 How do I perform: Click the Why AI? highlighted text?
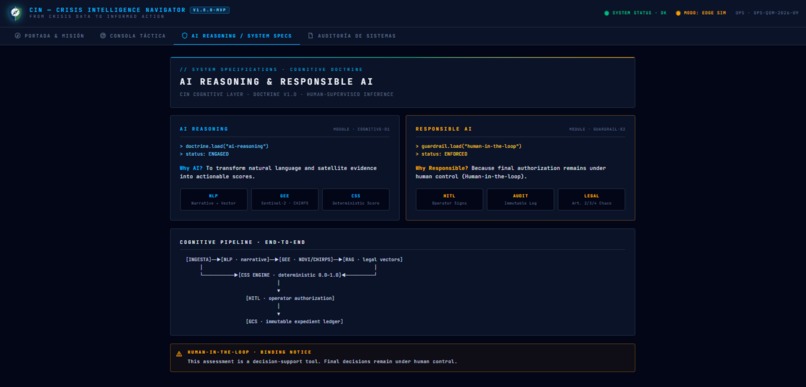coord(191,168)
